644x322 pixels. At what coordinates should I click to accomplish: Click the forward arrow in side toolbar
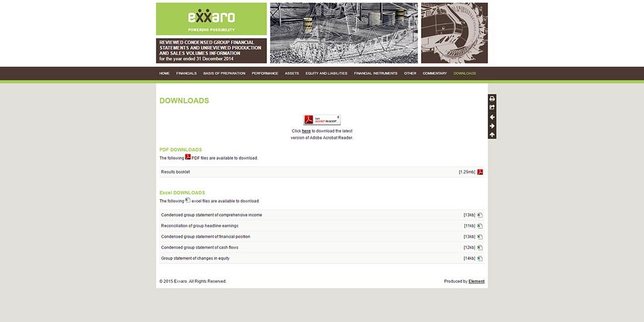coord(492,126)
